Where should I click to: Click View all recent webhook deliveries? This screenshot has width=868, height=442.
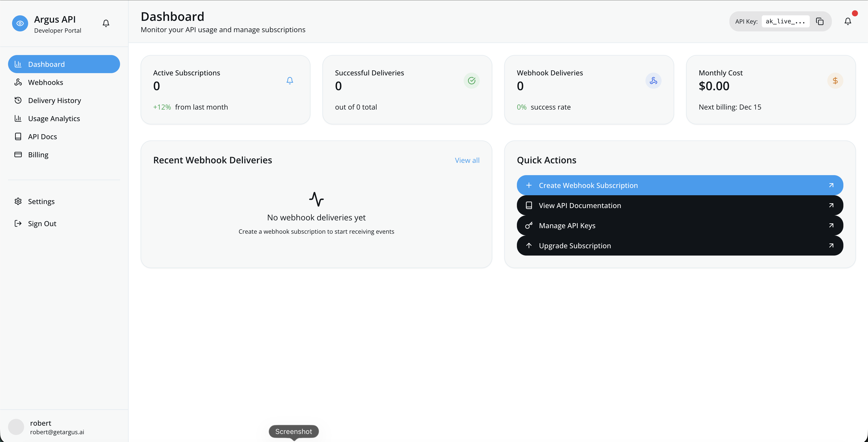[x=467, y=160]
